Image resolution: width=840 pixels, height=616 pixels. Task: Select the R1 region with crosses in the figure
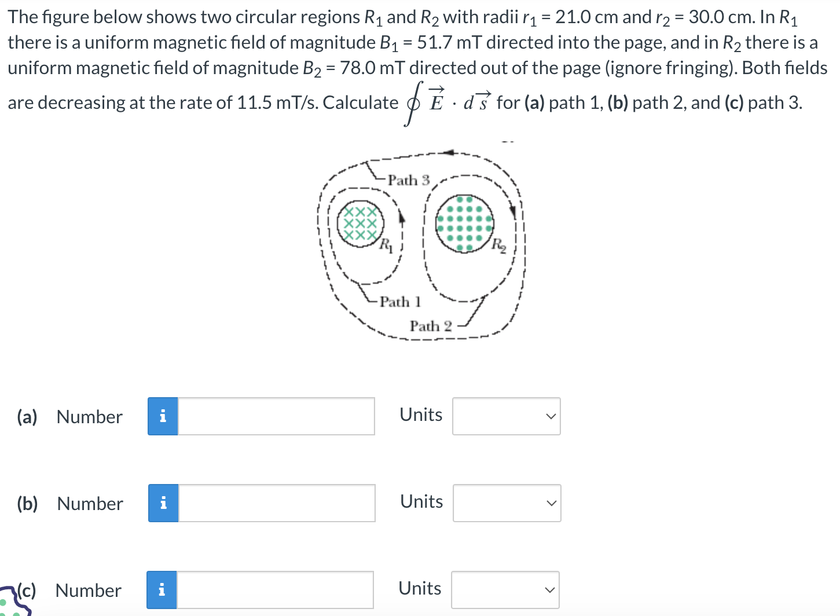pyautogui.click(x=361, y=223)
